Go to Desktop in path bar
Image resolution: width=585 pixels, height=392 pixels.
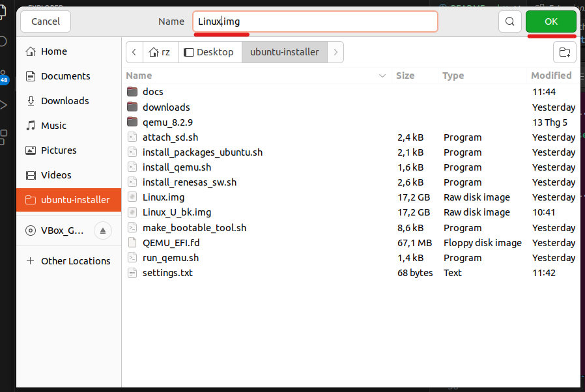point(208,52)
